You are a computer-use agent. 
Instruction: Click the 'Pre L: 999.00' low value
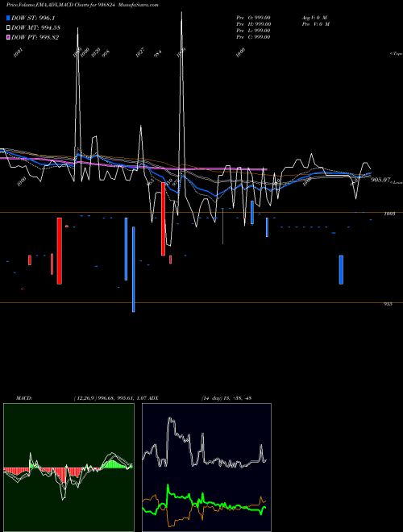(253, 31)
